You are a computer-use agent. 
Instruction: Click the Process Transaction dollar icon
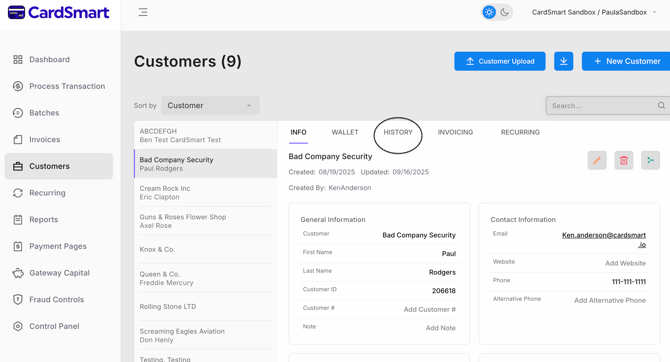18,86
